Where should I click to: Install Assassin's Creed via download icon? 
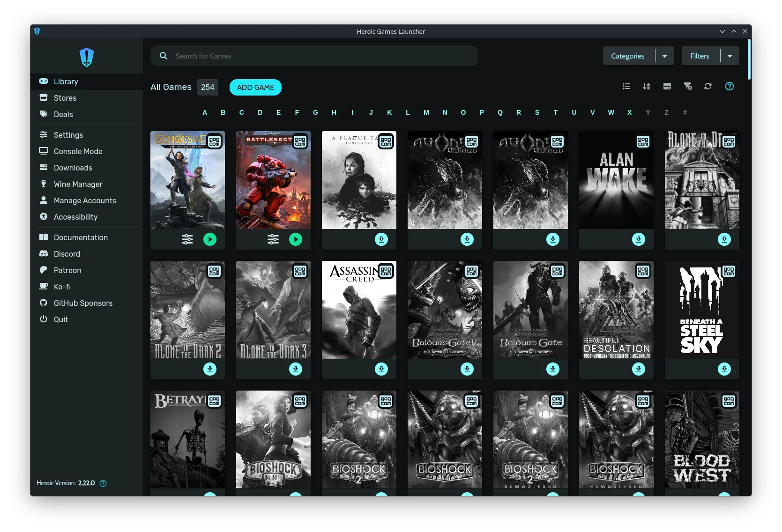pos(381,369)
